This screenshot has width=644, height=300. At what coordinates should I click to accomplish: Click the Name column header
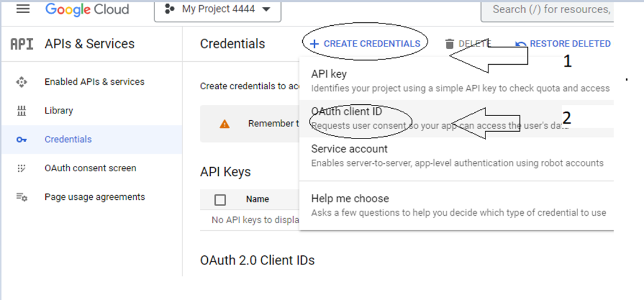258,199
